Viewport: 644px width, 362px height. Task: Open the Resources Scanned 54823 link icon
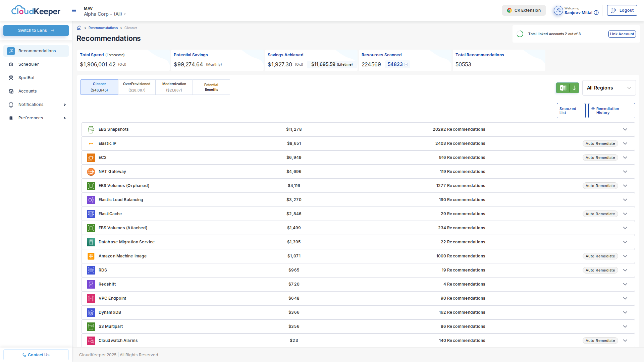pyautogui.click(x=406, y=65)
